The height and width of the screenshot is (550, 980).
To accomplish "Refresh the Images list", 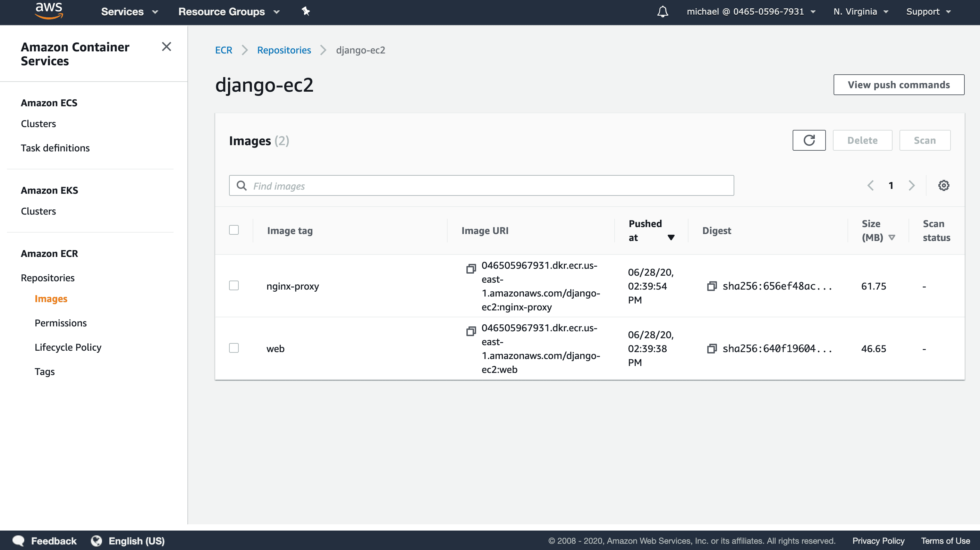I will pyautogui.click(x=809, y=140).
